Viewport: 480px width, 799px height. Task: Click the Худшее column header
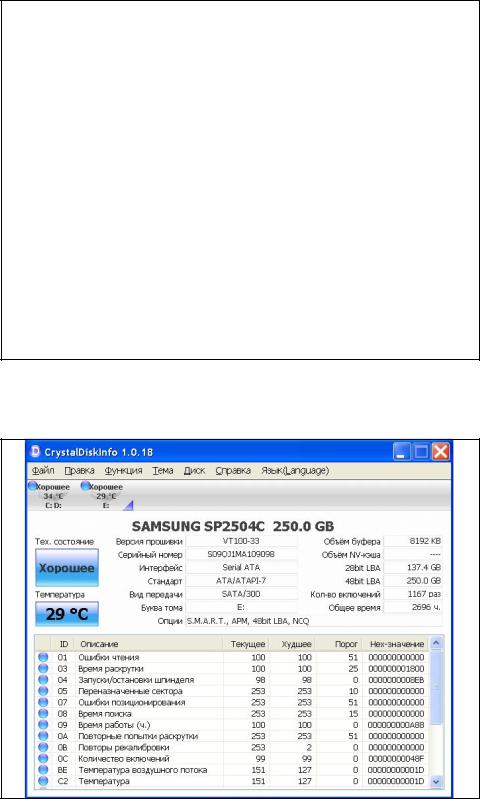[292, 645]
